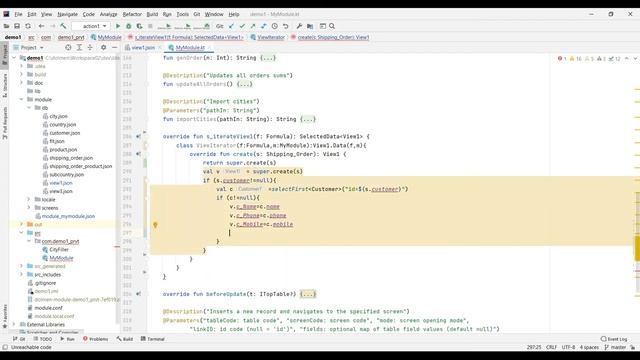Screen dimensions: 640x360
Task: Collapse all nodes in Project panel
Action: (x=90, y=47)
